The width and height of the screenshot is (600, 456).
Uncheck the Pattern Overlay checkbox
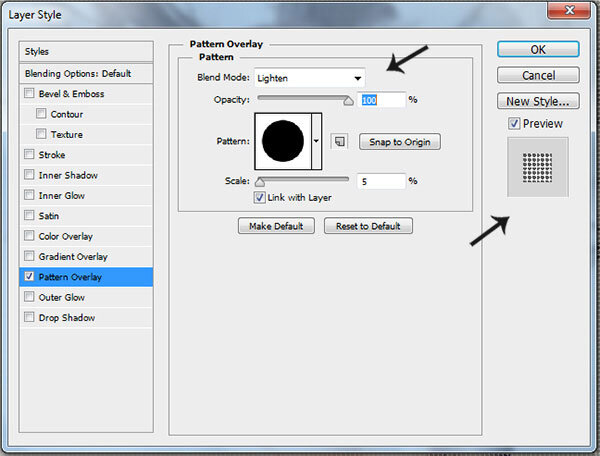coord(29,276)
